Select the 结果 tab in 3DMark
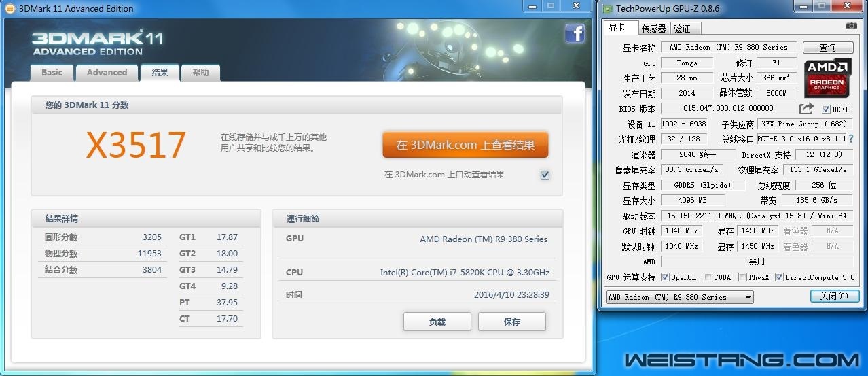This screenshot has width=868, height=376. click(x=160, y=72)
